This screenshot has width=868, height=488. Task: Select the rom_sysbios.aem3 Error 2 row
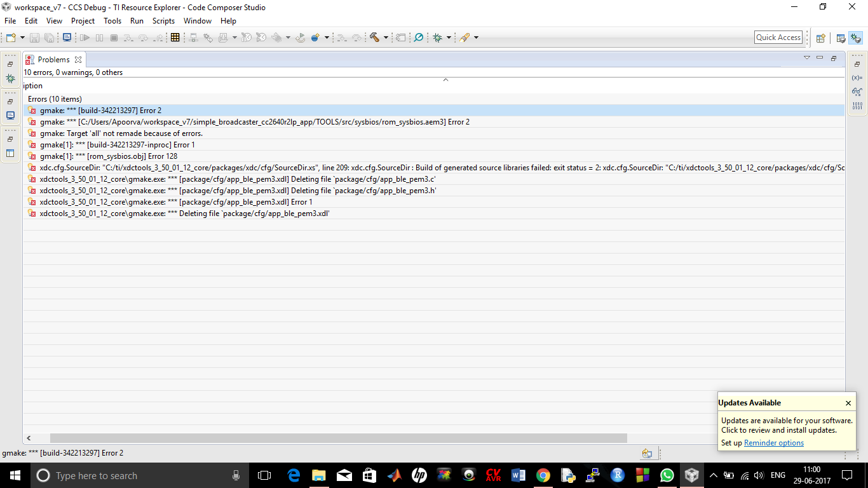point(434,122)
